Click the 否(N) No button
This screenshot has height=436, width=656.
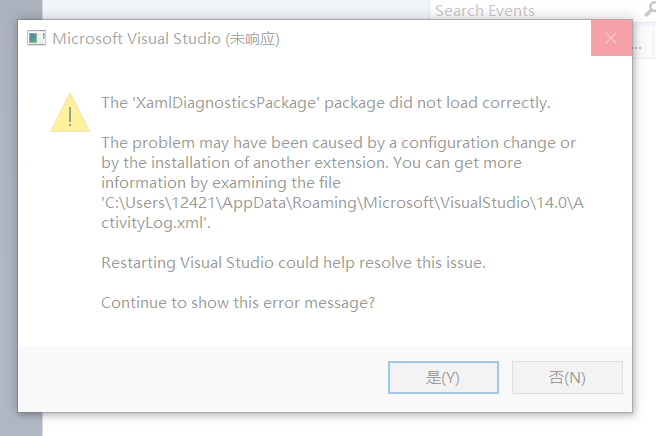(567, 377)
